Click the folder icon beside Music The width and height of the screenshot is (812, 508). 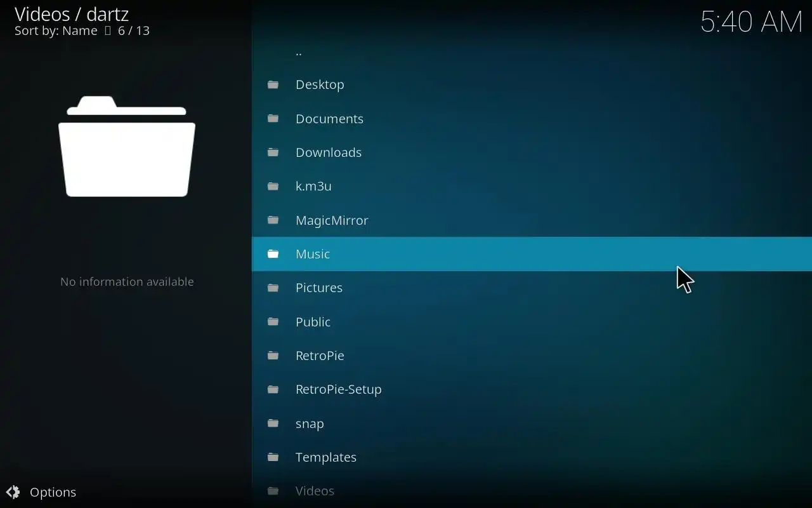click(273, 254)
